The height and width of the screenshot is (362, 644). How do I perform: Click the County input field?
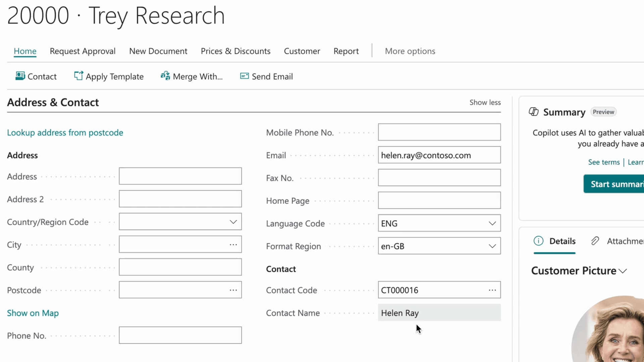(180, 267)
